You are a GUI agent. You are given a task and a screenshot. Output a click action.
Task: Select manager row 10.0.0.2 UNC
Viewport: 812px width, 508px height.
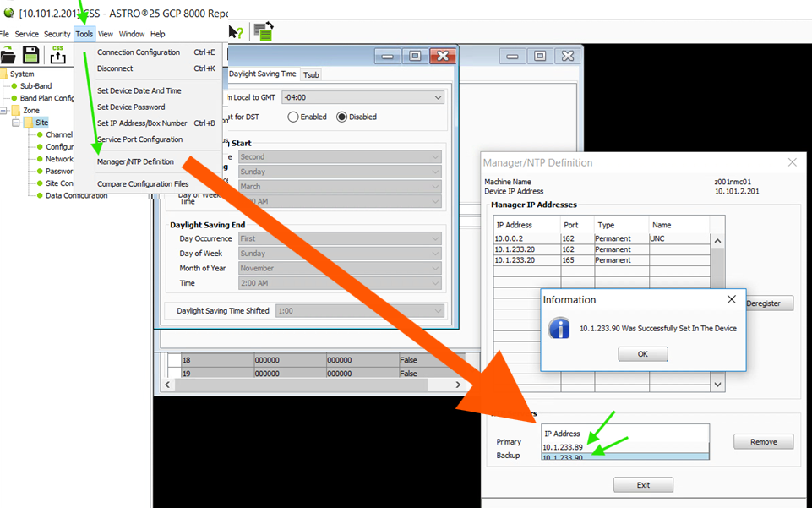(x=602, y=238)
